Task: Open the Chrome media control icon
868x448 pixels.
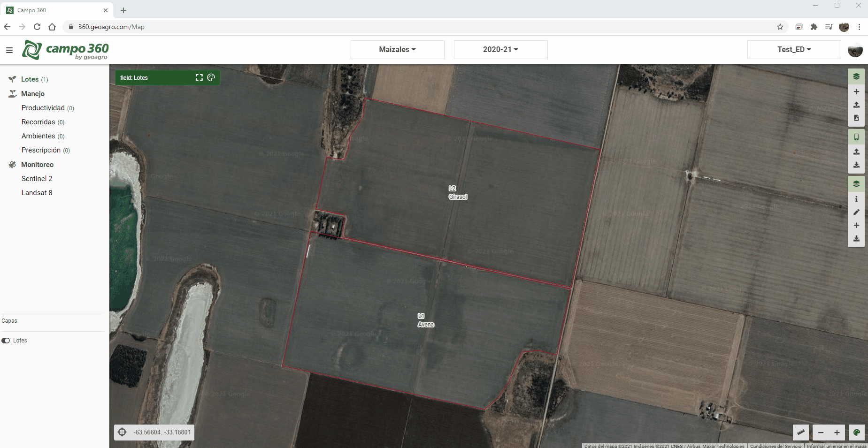Action: tap(829, 27)
